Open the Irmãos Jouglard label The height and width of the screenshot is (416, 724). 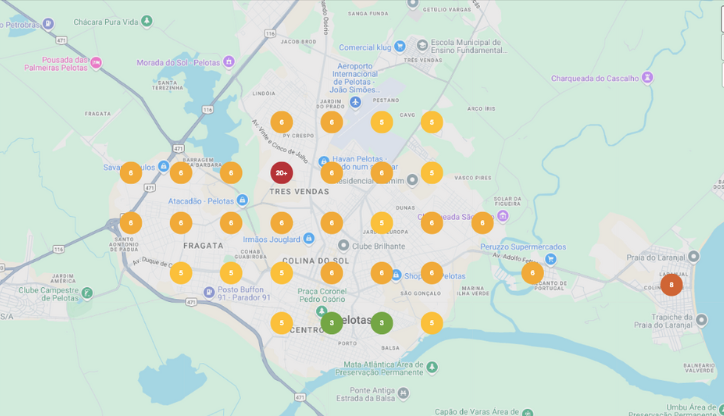click(x=272, y=240)
